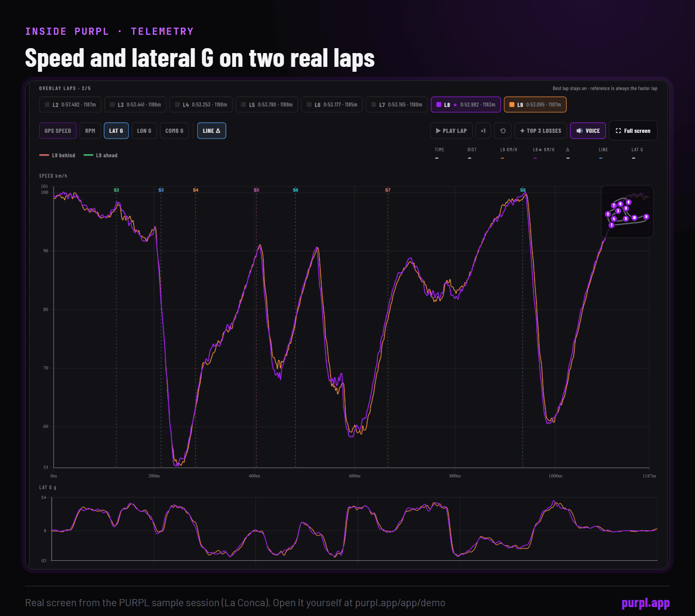Click the 'L8★ KM/H' readout label
The width and height of the screenshot is (695, 616).
point(544,150)
